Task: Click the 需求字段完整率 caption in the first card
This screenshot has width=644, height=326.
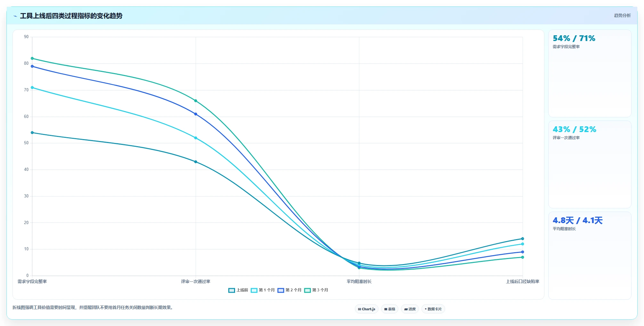Action: 566,47
